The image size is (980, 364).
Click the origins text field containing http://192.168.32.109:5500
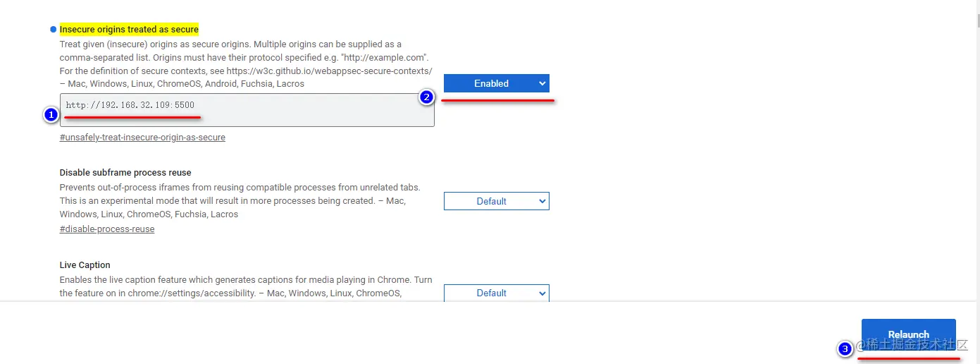click(x=247, y=110)
